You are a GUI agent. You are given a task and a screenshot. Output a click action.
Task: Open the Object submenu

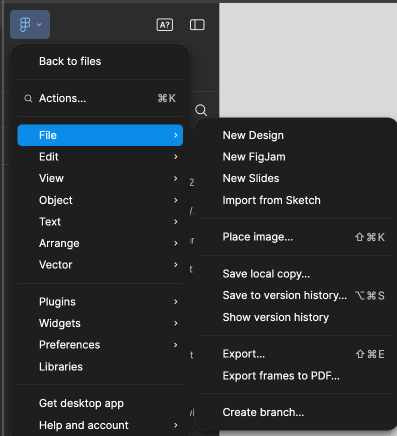pos(100,200)
